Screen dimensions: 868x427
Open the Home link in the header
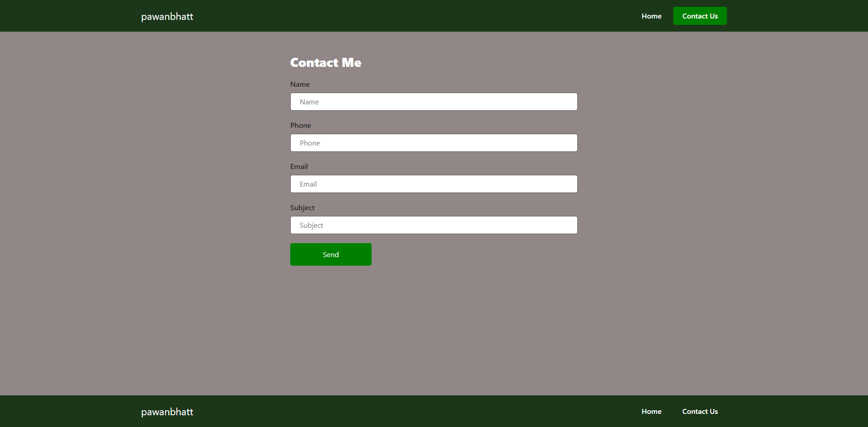pyautogui.click(x=651, y=16)
